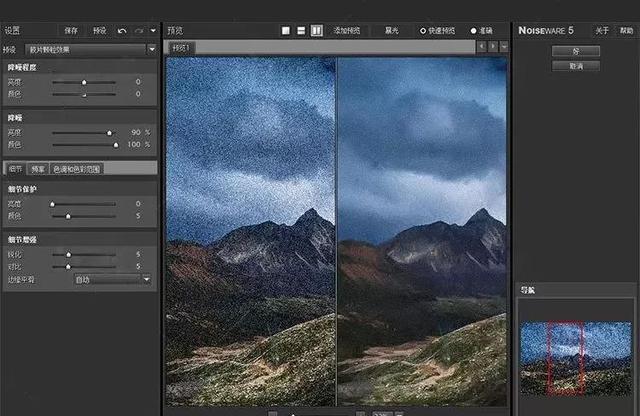
Task: Select the vertical split preview layout icon
Action: pyautogui.click(x=316, y=31)
